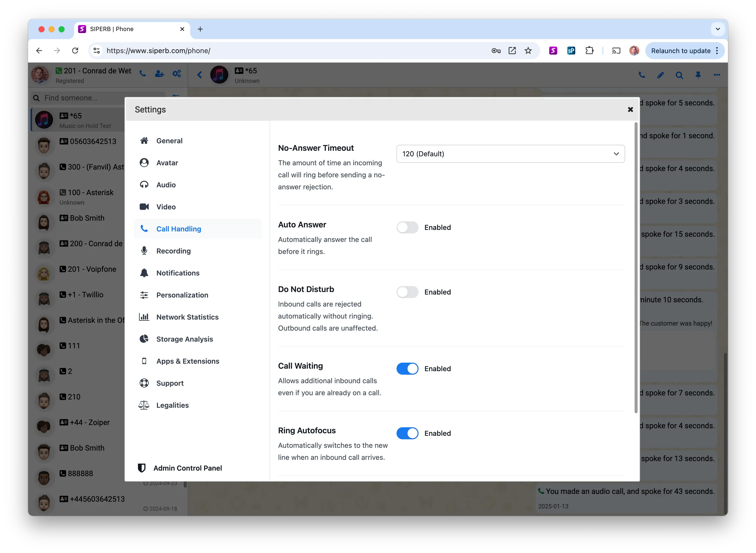
Task: Click the pin icon in chat header
Action: (698, 75)
